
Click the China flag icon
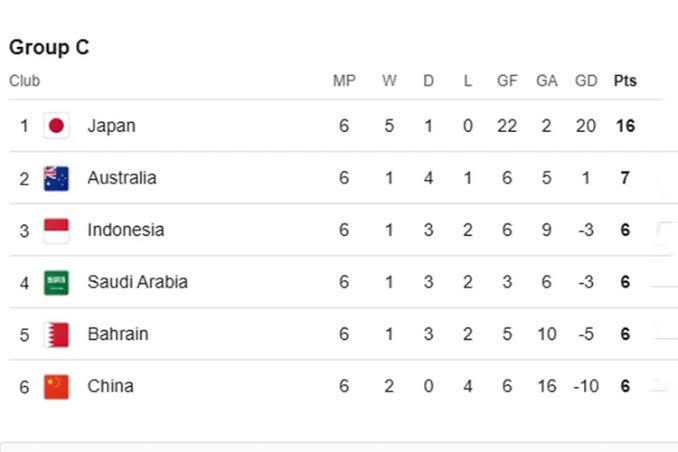56,386
